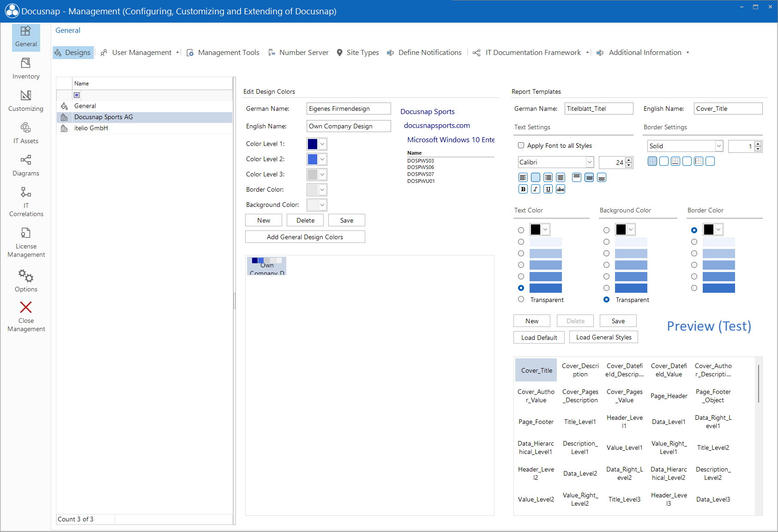Align text right in Text Settings
The image size is (778, 532).
point(548,177)
